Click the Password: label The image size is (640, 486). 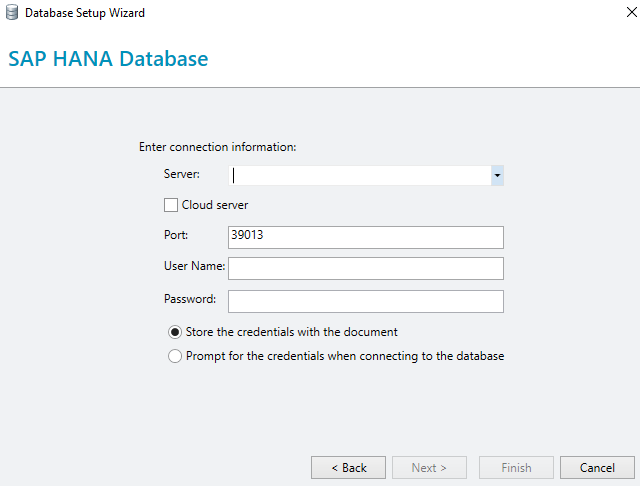[x=190, y=299]
